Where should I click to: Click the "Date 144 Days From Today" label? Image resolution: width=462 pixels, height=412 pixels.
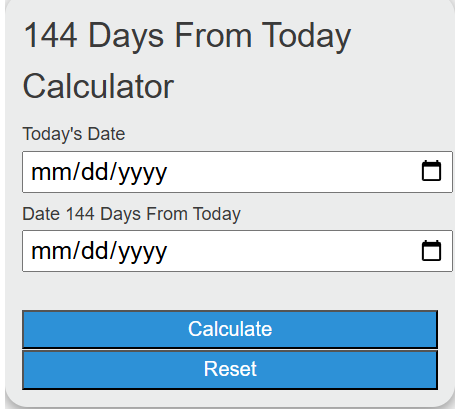tap(131, 214)
